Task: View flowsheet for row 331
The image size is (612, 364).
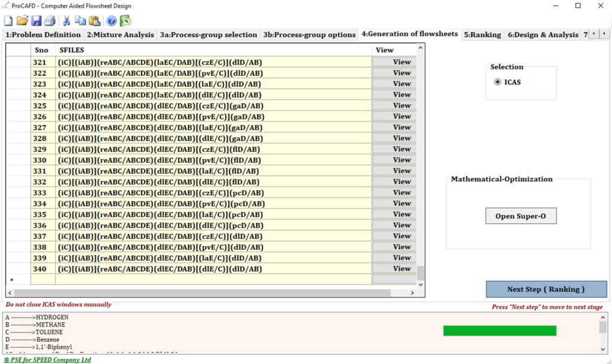Action: (x=394, y=170)
